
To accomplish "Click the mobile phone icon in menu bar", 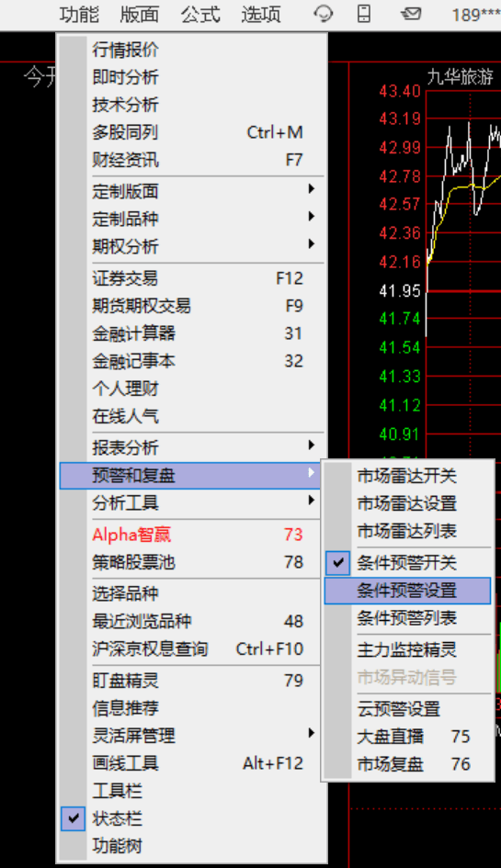I will coord(363,14).
